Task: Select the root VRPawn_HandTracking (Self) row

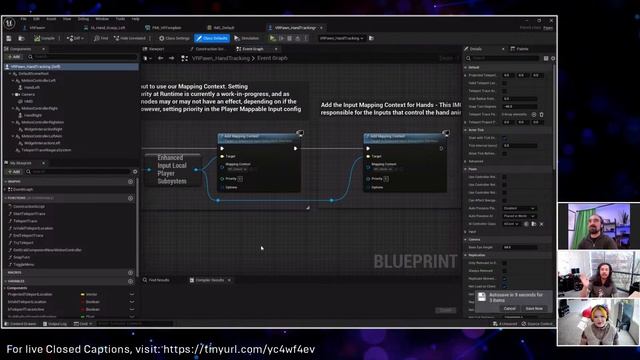Action: 71,67
